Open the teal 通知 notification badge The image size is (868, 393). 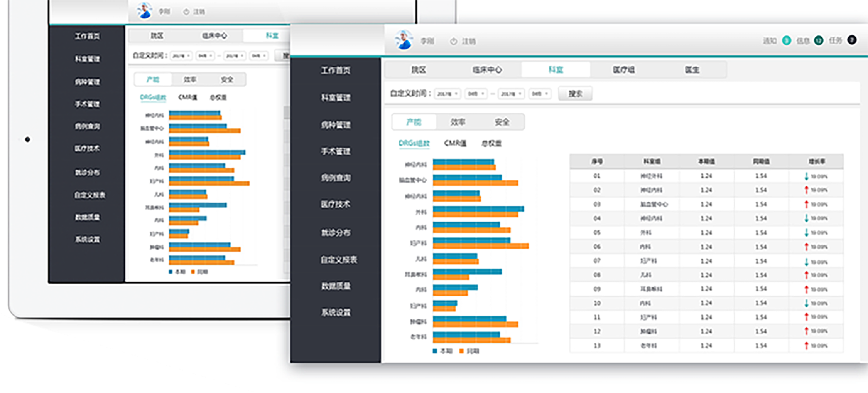coord(786,40)
